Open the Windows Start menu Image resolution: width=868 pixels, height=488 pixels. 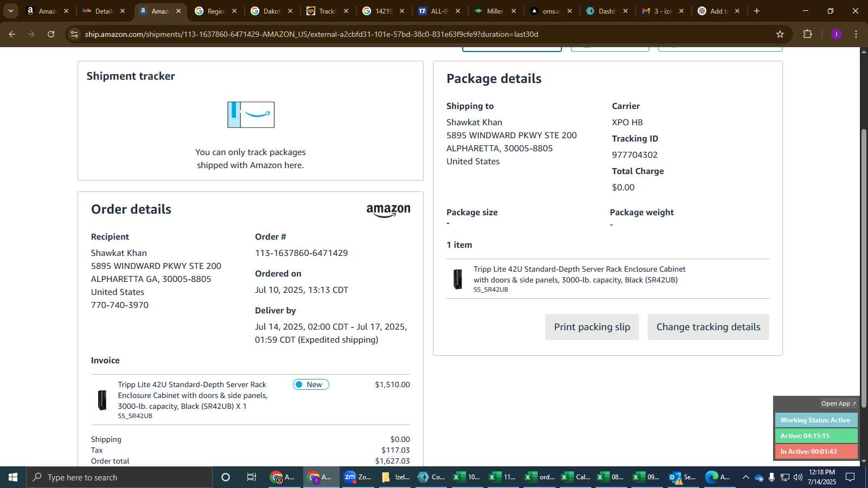(13, 477)
